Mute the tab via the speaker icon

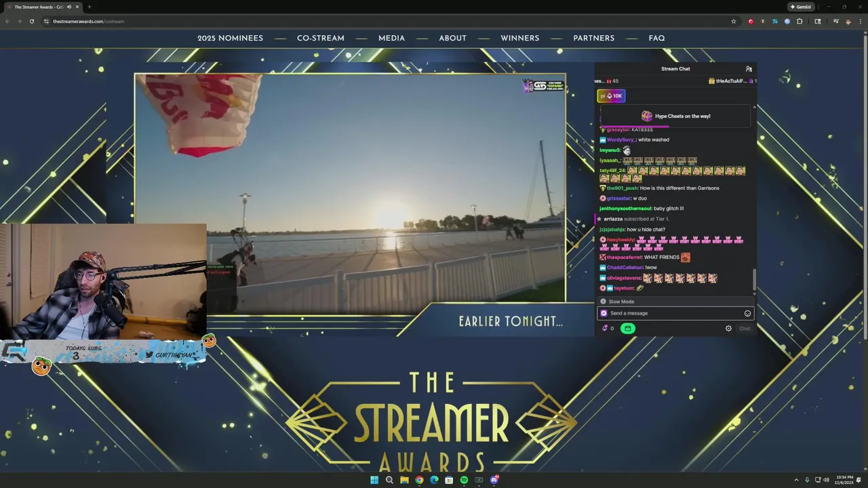[x=68, y=7]
